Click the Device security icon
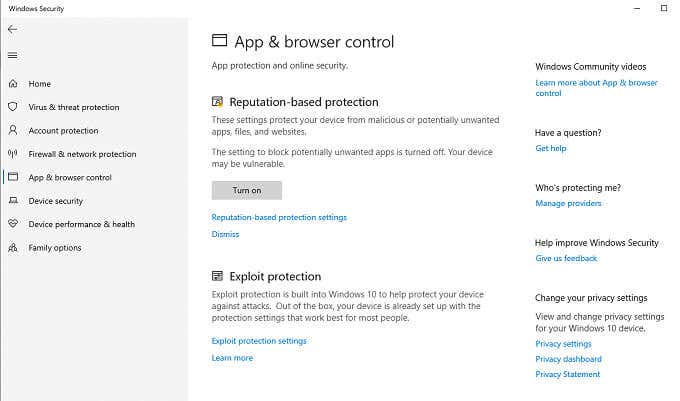The width and height of the screenshot is (680, 401). click(x=13, y=201)
